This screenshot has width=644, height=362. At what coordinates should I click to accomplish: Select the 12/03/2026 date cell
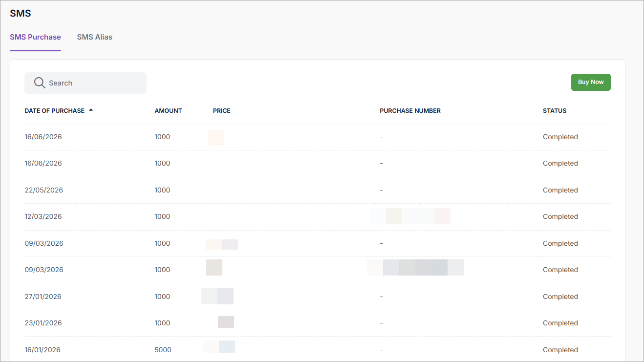click(x=43, y=216)
